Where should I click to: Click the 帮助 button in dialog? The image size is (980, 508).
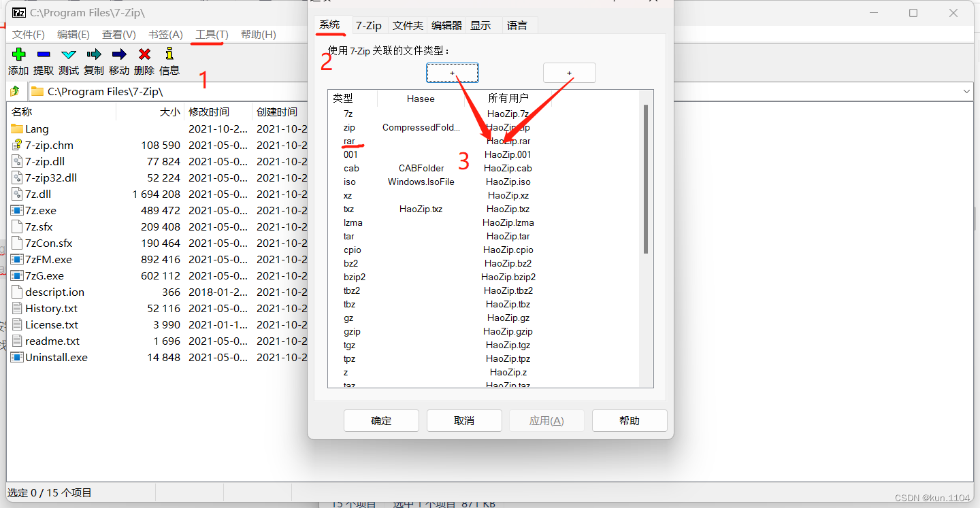coord(630,420)
